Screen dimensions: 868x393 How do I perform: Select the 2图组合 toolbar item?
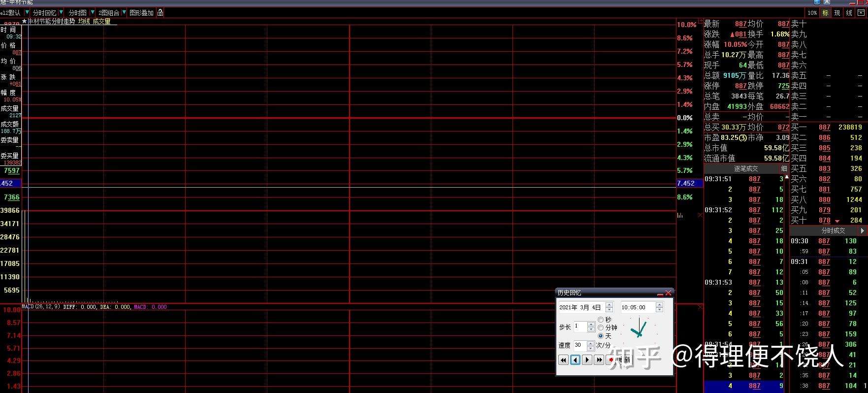click(x=109, y=13)
